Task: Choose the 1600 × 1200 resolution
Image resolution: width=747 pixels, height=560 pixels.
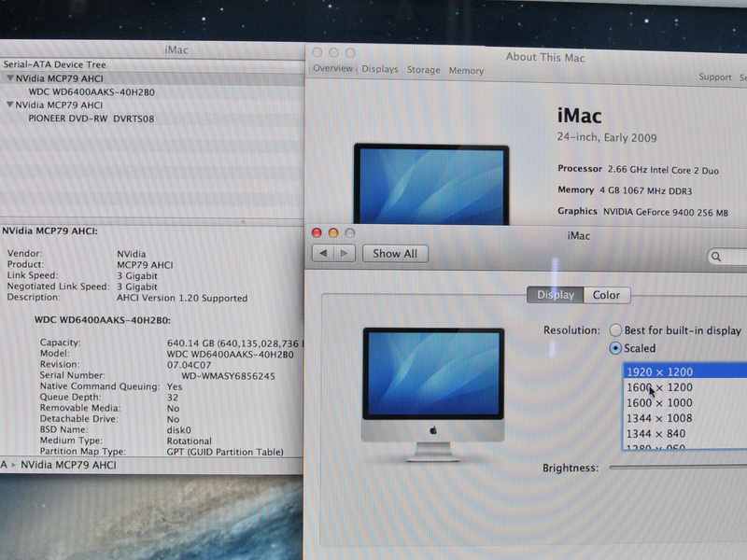Action: click(684, 387)
